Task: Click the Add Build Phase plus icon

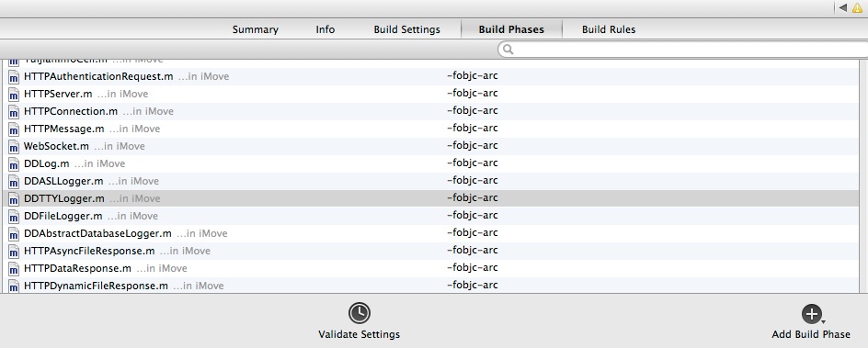Action: (x=812, y=314)
